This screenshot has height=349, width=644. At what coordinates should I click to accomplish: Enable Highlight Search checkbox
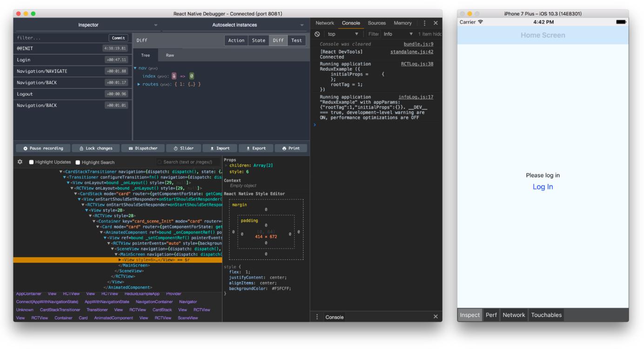coord(78,162)
